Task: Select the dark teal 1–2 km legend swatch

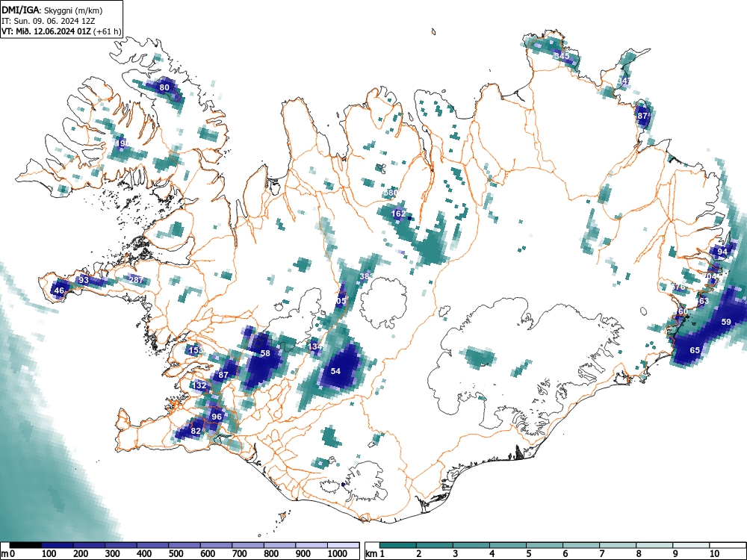Action: click(398, 545)
